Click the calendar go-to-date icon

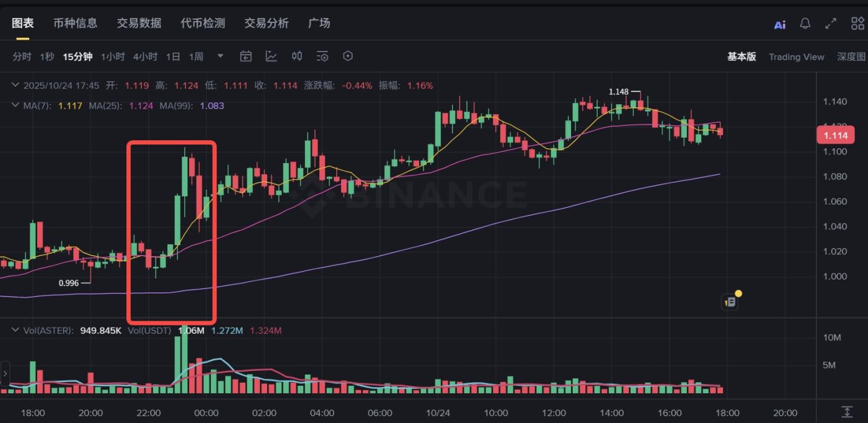[246, 56]
